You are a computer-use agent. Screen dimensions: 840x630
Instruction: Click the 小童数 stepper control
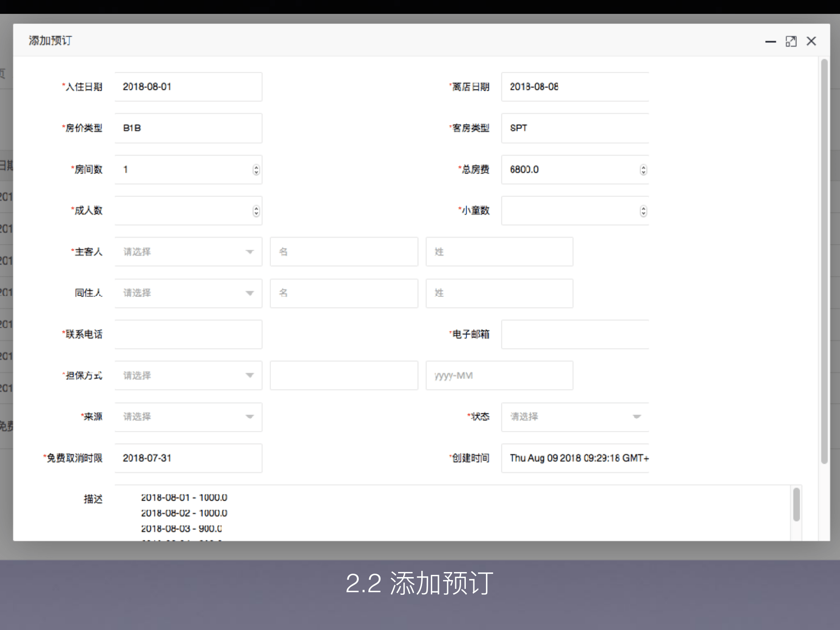pos(643,211)
